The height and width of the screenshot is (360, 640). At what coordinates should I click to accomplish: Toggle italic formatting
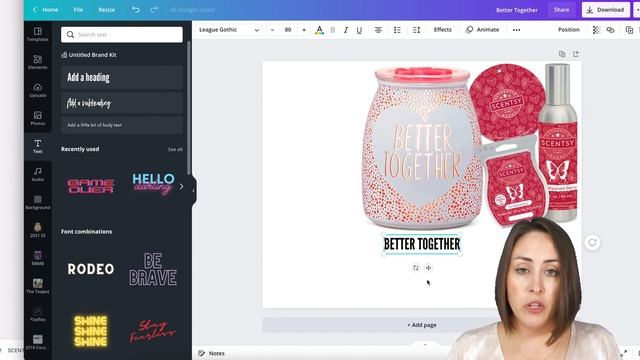[346, 30]
